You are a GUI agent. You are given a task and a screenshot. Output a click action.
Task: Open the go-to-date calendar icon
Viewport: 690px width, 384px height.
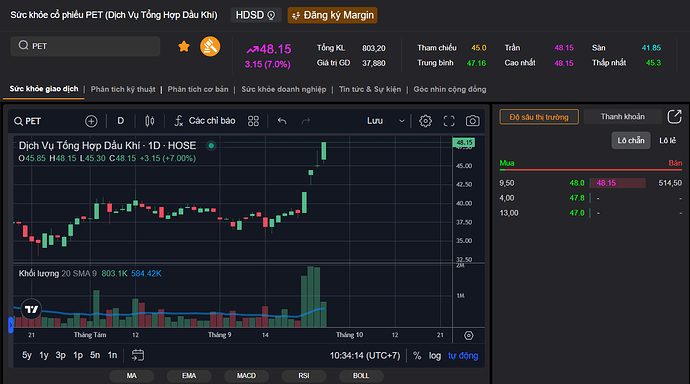138,355
